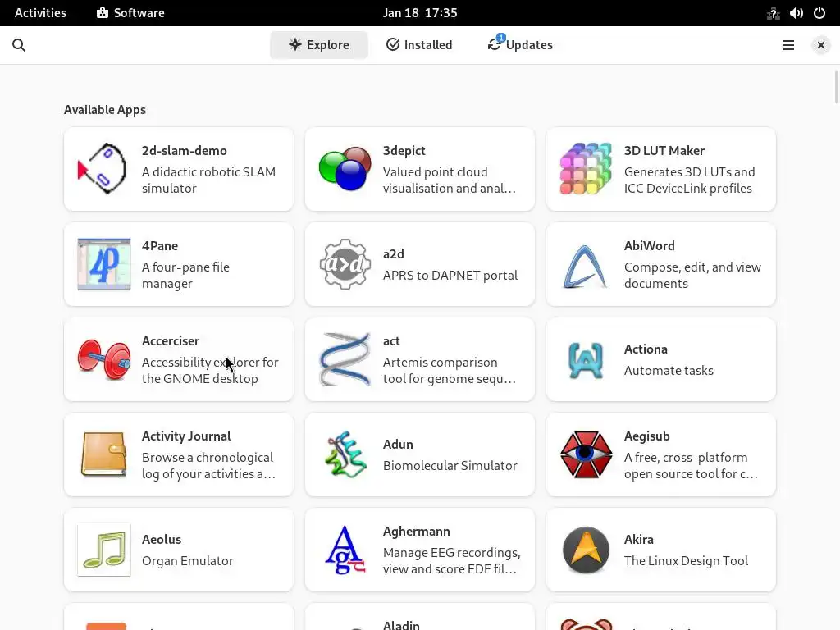The height and width of the screenshot is (630, 840).
Task: Click 'Generates 3D LUTs and ICC DeviceLink profiles' text
Action: 689,180
